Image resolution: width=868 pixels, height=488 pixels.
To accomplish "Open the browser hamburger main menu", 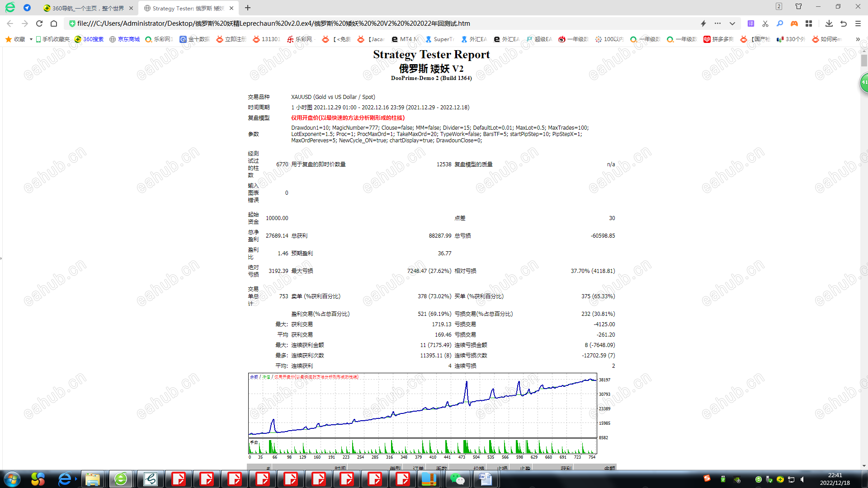I will [858, 23].
